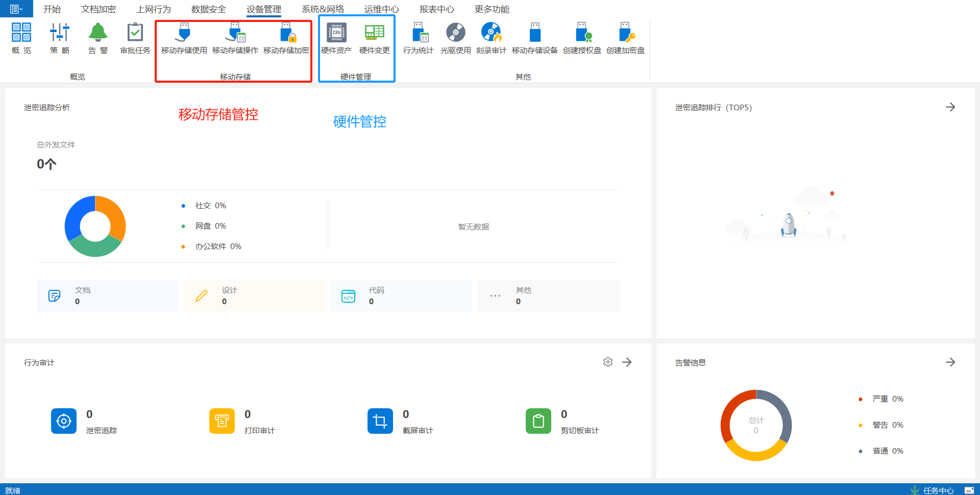Click the status bar window icon
980x495 pixels.
[969, 490]
